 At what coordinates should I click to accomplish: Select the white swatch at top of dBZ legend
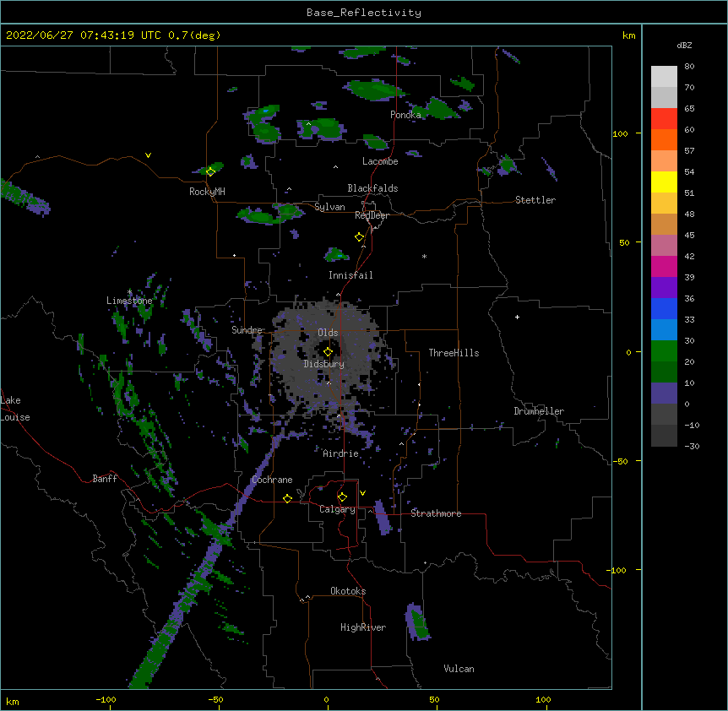point(664,77)
